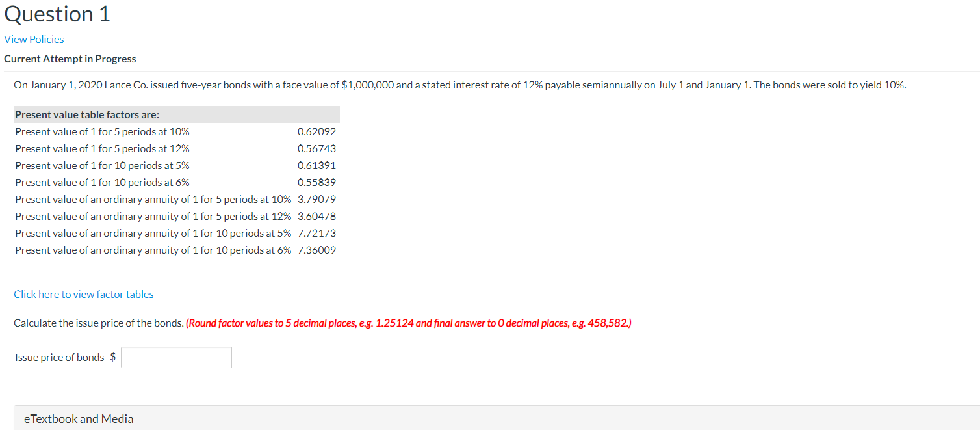This screenshot has height=430, width=980.
Task: Select the factor value 0.55839
Action: (x=316, y=182)
